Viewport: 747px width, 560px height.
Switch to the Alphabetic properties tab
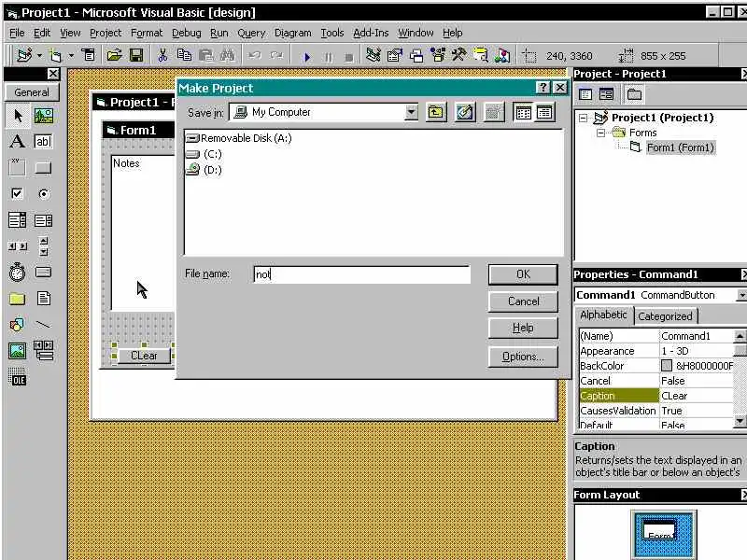click(603, 315)
